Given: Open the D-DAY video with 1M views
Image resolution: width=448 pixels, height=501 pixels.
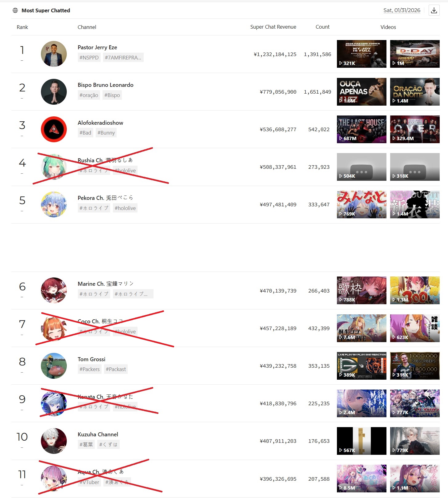Looking at the screenshot, I should 415,54.
